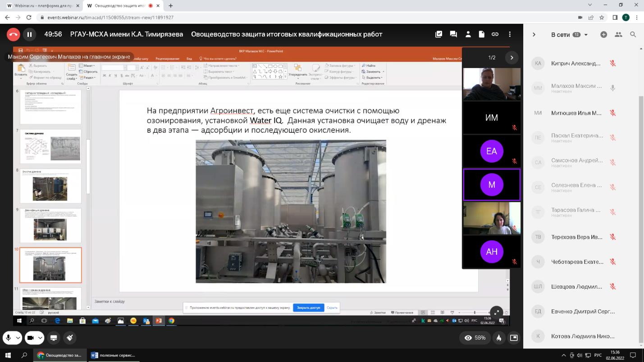Select participant Тарасова Галина in list
The height and width of the screenshot is (362, 644).
(x=581, y=212)
